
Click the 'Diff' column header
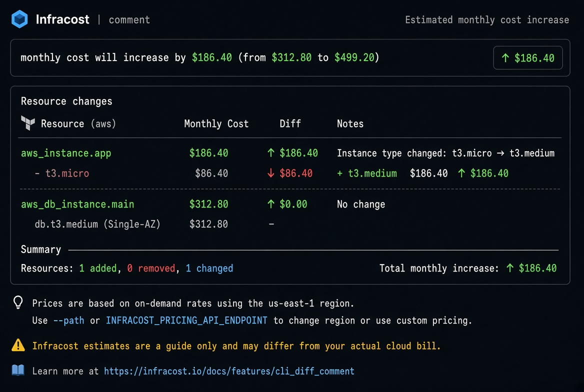(290, 123)
